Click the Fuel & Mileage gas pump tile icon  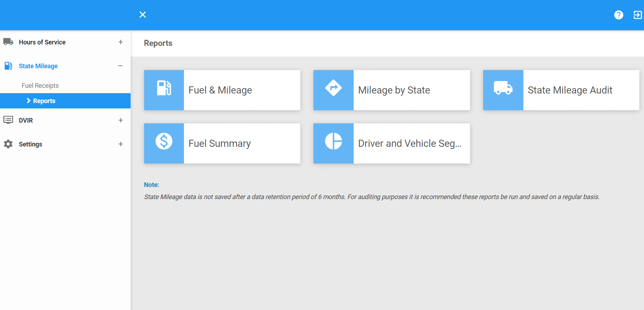(164, 88)
